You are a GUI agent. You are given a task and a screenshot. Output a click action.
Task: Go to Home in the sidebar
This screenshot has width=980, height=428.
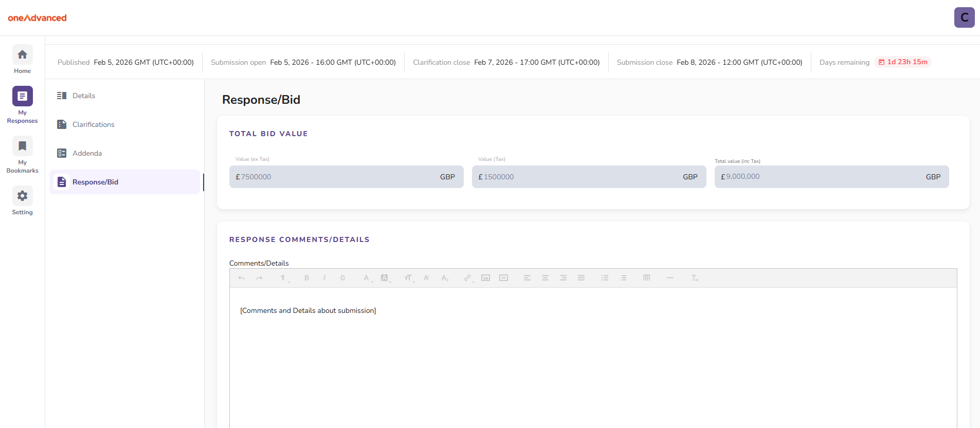coord(22,60)
